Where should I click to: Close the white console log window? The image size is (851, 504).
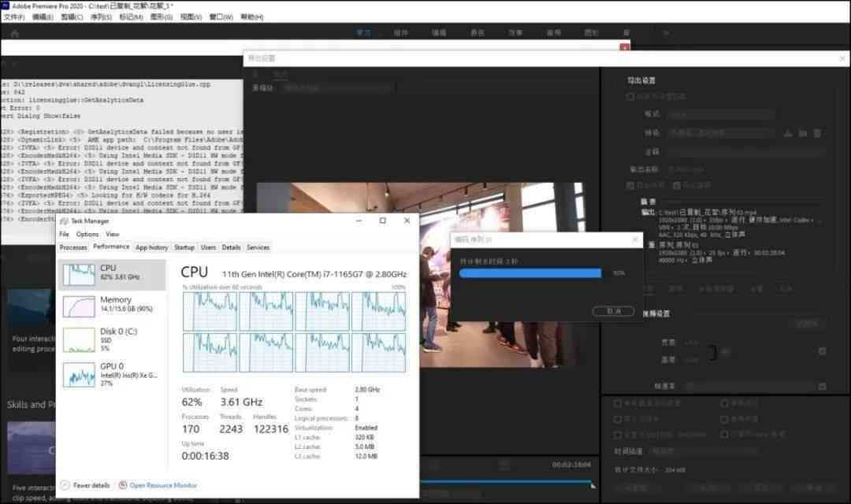625,47
